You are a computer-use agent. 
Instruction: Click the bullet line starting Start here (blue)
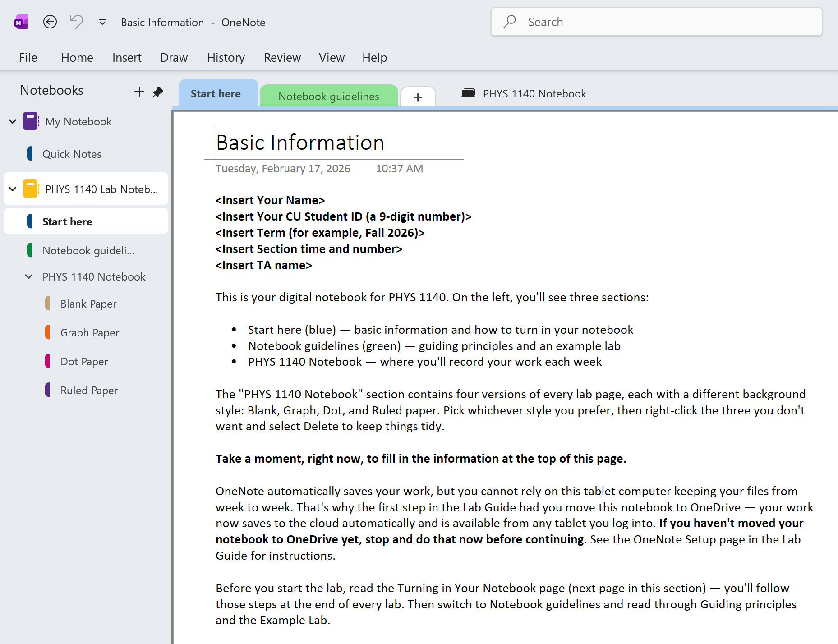[x=440, y=330]
